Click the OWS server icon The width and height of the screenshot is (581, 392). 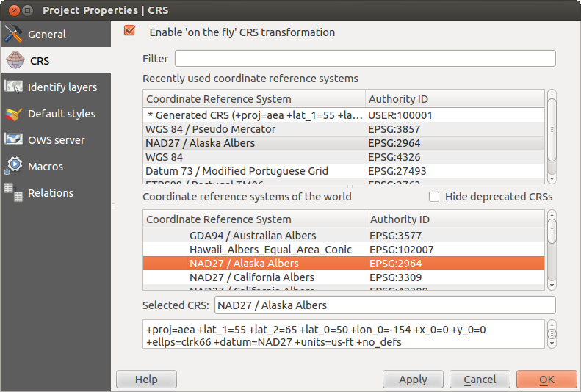point(13,140)
